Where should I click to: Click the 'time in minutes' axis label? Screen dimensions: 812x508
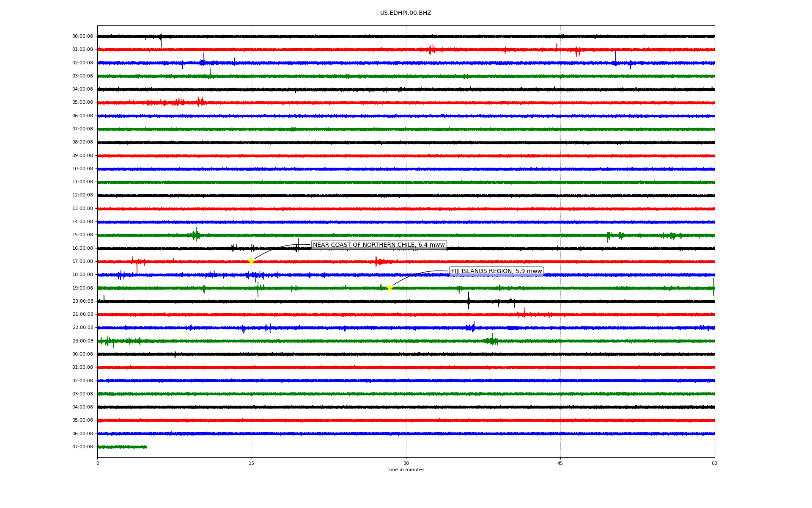[x=406, y=470]
